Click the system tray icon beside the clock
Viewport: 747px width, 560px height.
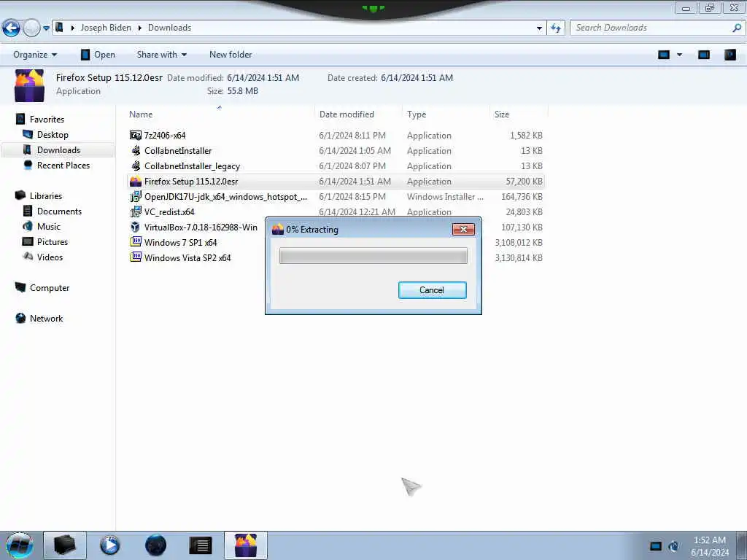(x=673, y=545)
